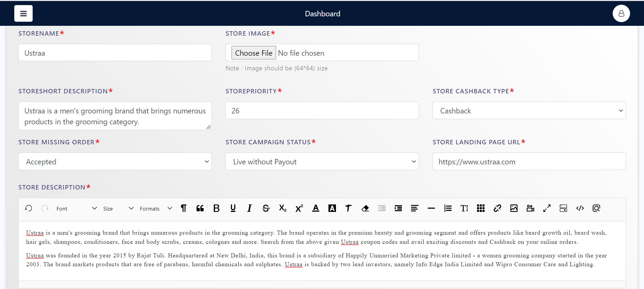This screenshot has width=644, height=289.
Task: Undo the last editor action
Action: [29, 208]
